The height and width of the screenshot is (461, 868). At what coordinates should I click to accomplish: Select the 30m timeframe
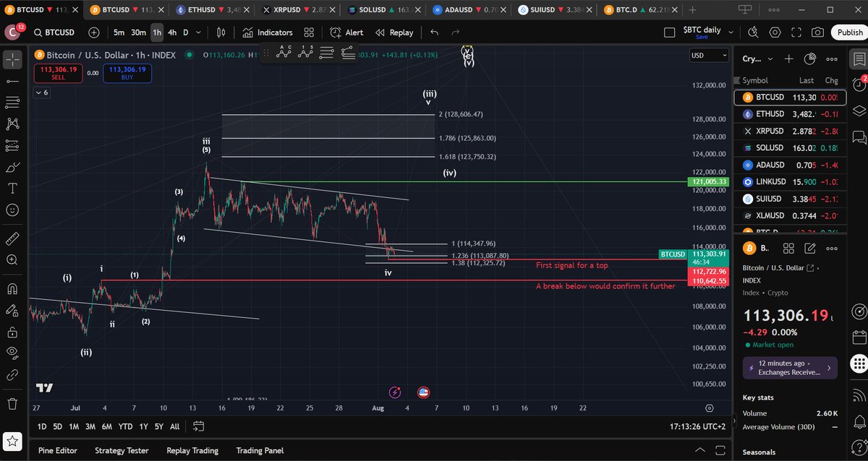pyautogui.click(x=138, y=33)
